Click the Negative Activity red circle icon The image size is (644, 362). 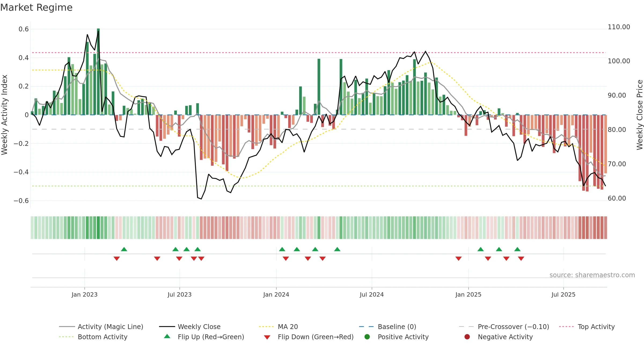[x=467, y=337]
